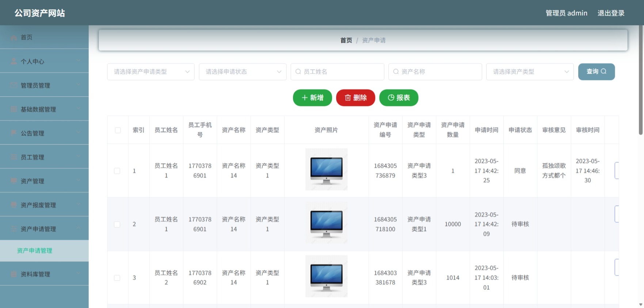Expand the 员工管理 menu chevron
The width and height of the screenshot is (644, 308).
point(79,157)
